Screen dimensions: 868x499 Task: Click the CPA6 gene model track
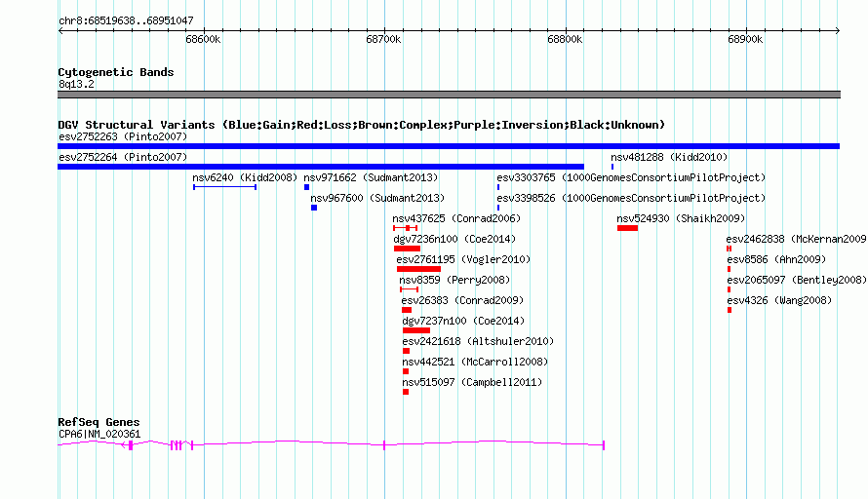(331, 444)
